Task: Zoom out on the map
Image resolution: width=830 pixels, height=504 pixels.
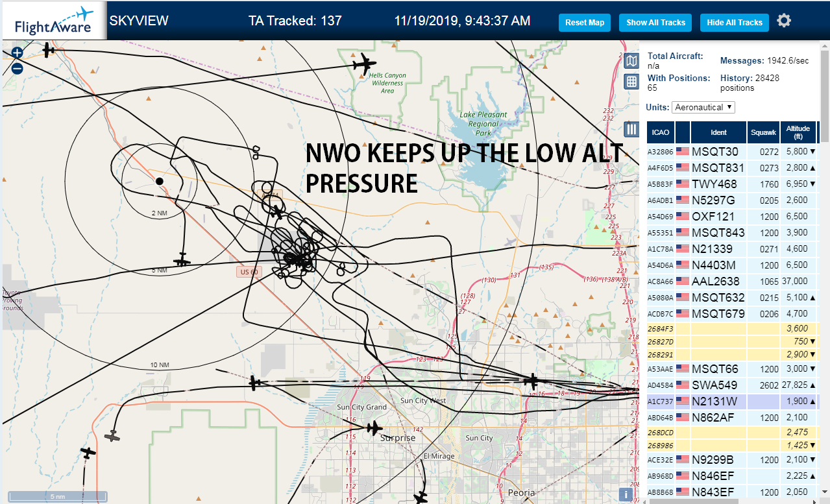Action: pos(17,68)
